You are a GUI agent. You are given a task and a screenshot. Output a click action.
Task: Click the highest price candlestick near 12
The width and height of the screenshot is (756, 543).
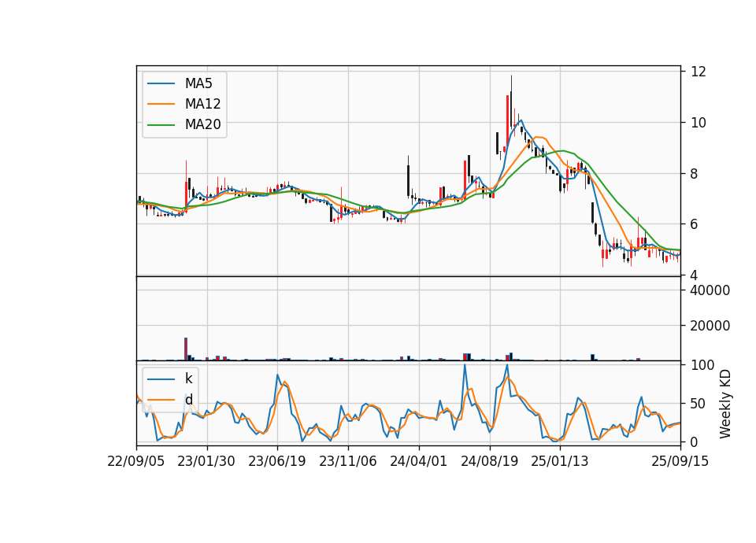[x=511, y=102]
